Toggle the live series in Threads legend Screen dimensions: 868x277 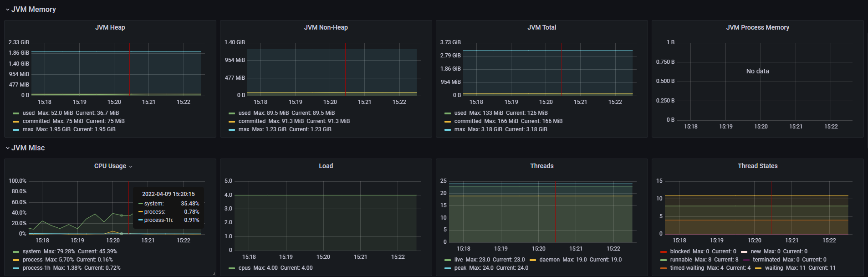tap(459, 260)
